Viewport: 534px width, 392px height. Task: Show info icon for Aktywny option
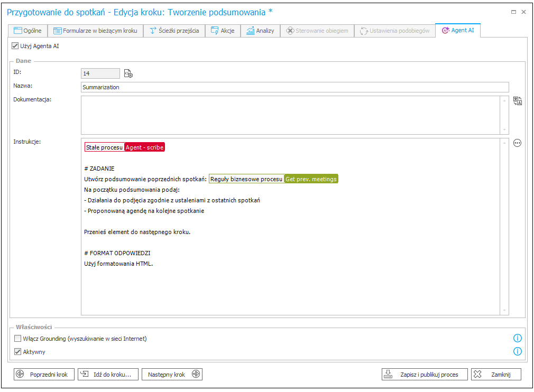coord(518,351)
